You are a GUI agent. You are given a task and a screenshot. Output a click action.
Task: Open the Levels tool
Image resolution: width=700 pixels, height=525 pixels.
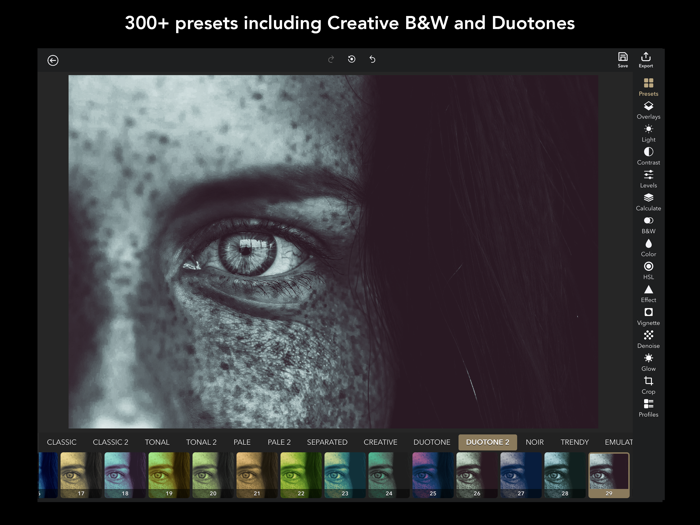[648, 179]
